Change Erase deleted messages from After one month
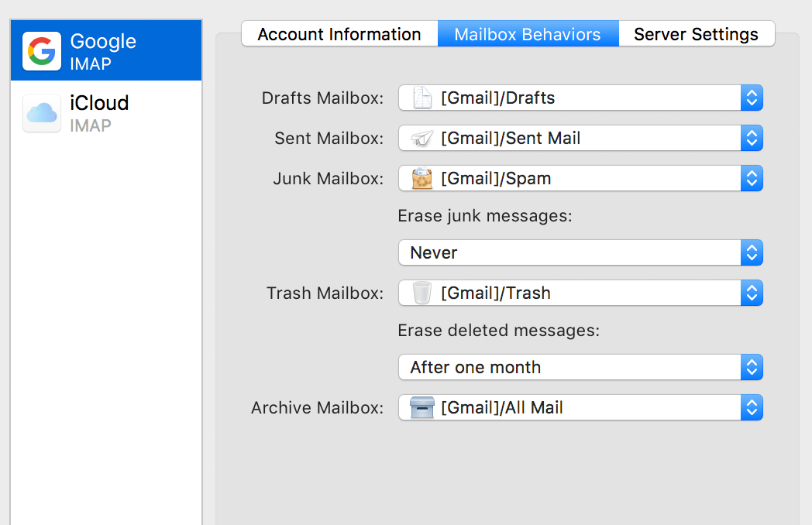The width and height of the screenshot is (812, 525). (x=580, y=367)
